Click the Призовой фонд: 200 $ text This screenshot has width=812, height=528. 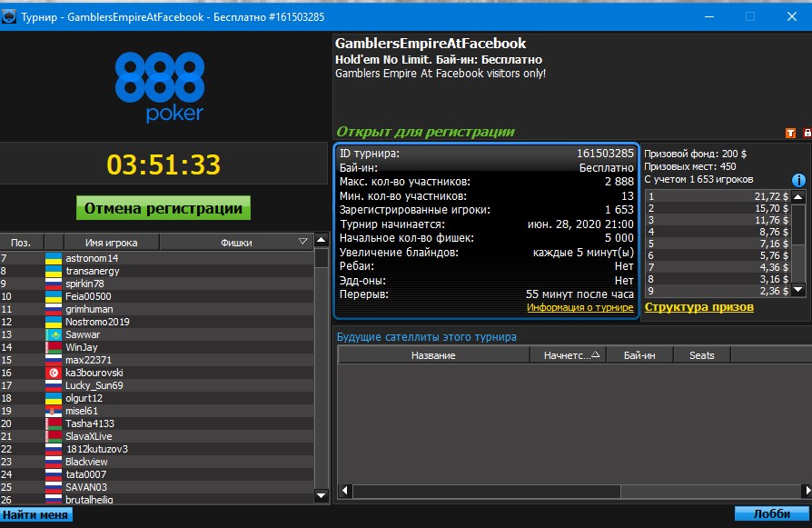695,154
